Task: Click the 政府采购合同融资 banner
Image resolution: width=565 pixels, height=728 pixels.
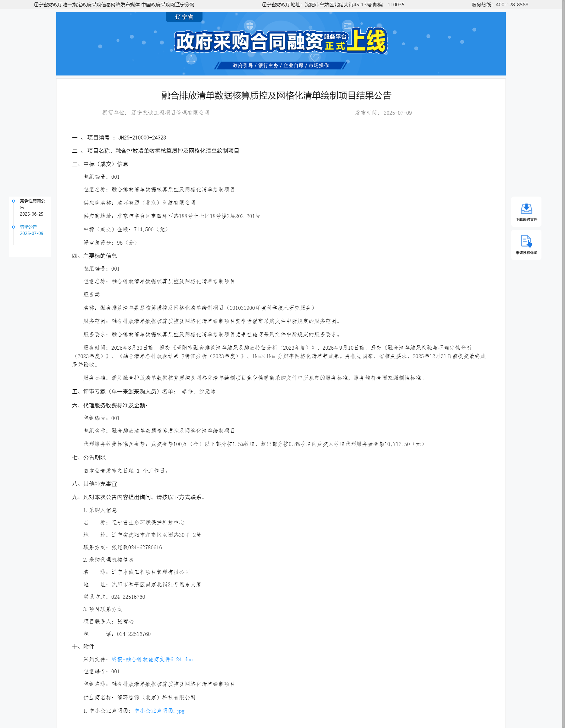Action: click(x=281, y=44)
